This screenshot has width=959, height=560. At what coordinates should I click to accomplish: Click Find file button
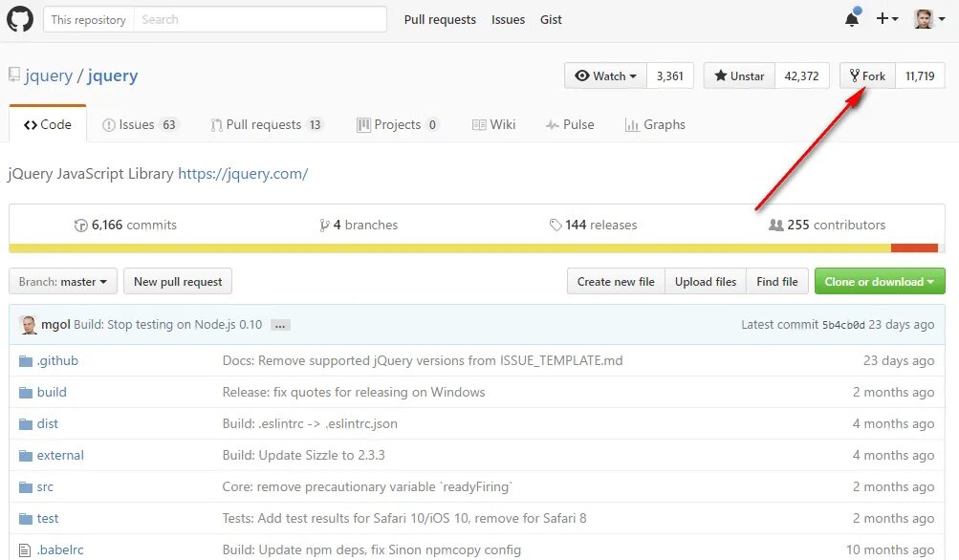pyautogui.click(x=777, y=281)
